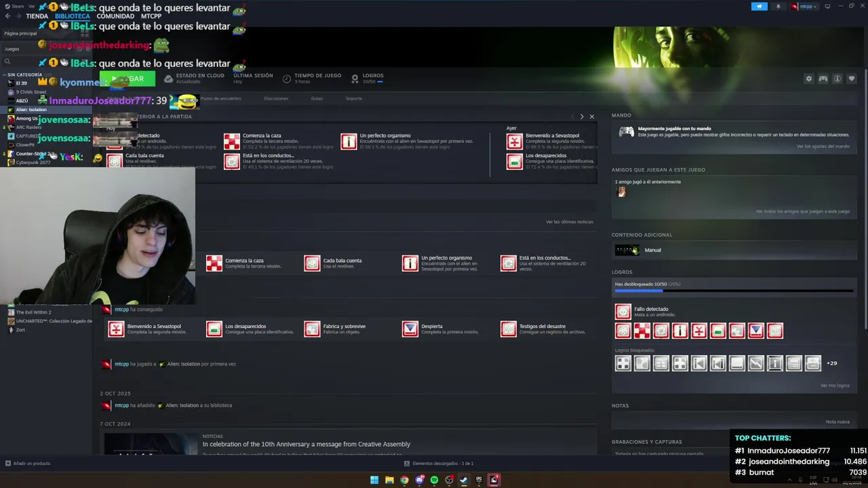Open the notifications bell
The image size is (868, 488).
(x=778, y=6)
